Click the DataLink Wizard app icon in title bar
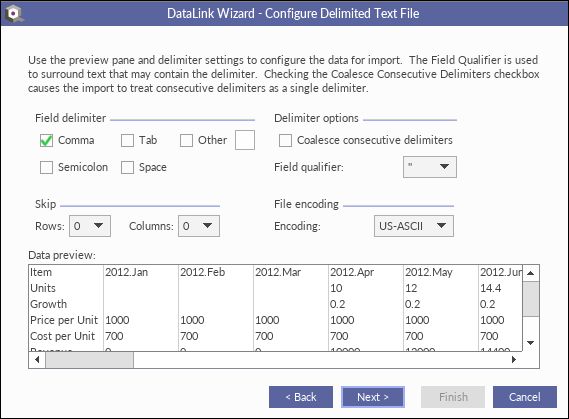The width and height of the screenshot is (569, 419). [x=15, y=13]
